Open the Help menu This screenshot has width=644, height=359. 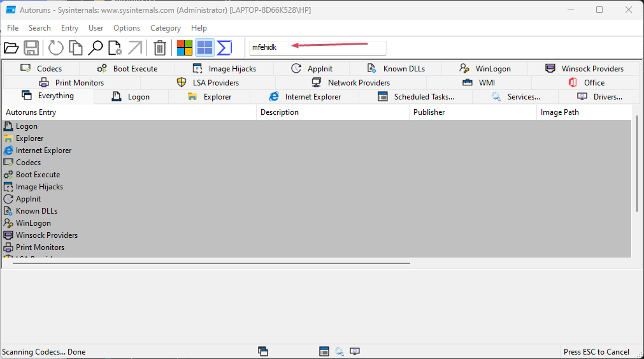click(x=199, y=28)
